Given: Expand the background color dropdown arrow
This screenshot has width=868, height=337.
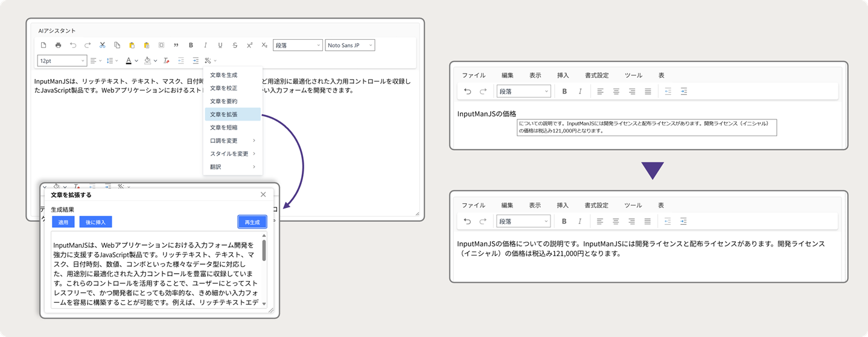Looking at the screenshot, I should pos(155,61).
